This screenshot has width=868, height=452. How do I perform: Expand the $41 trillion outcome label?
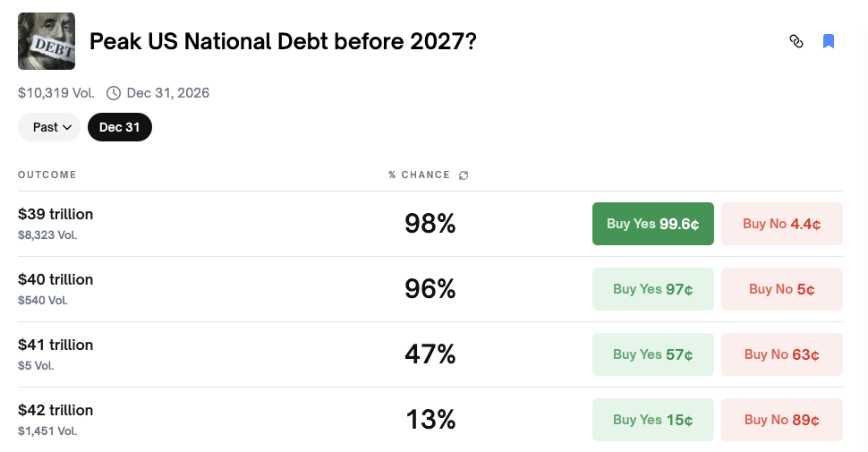[55, 345]
